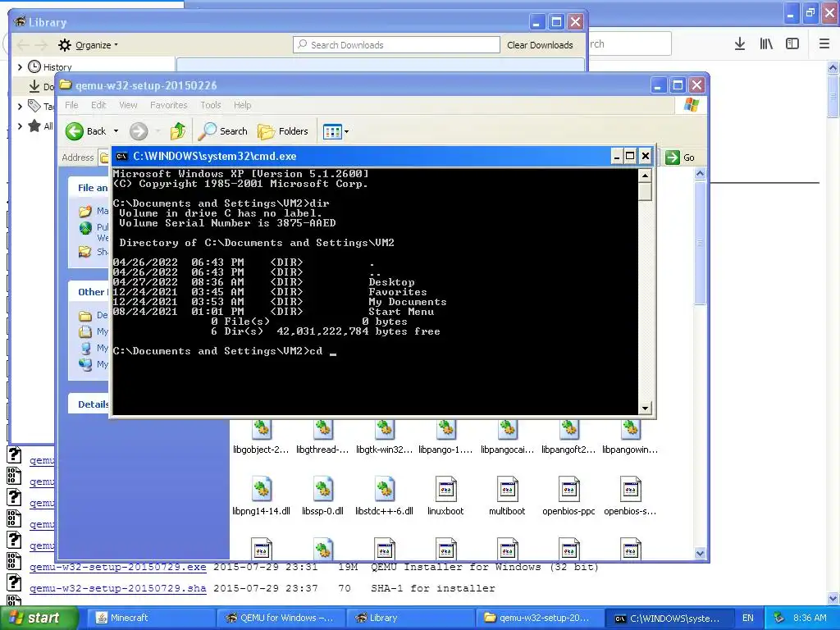Screen dimensions: 840x630
Task: Select the libgtk-win32 dll file icon
Action: point(385,431)
